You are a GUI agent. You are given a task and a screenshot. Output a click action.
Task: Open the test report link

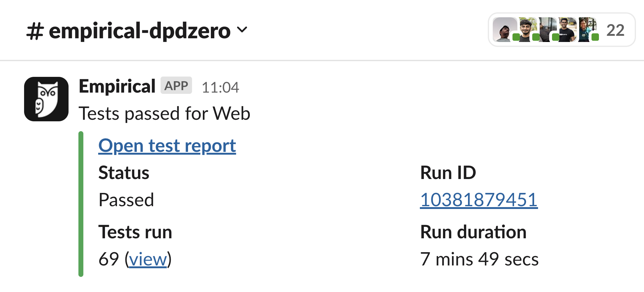coord(167,146)
